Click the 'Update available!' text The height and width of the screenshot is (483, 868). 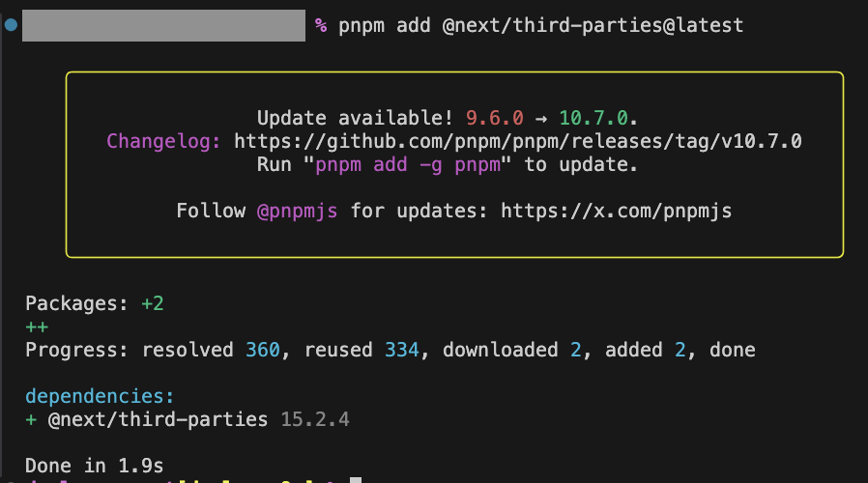pyautogui.click(x=355, y=118)
